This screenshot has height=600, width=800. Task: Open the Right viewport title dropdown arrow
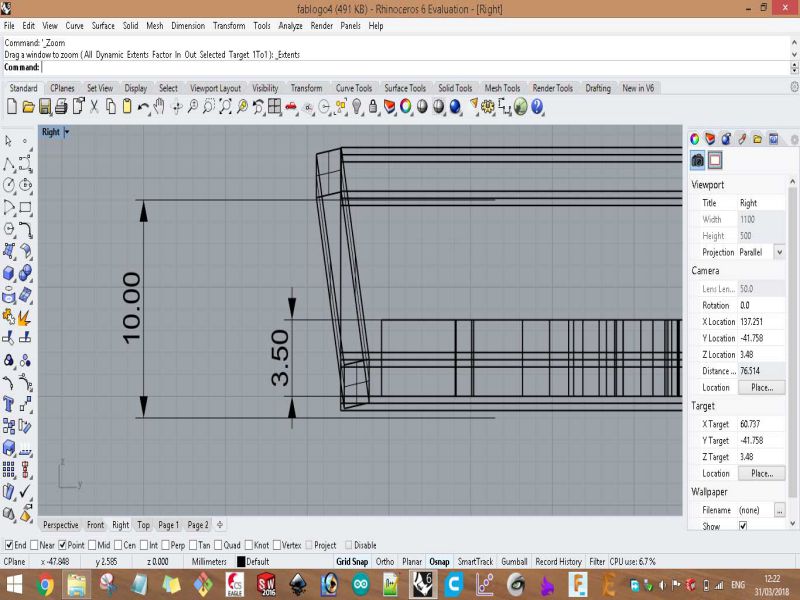(66, 132)
